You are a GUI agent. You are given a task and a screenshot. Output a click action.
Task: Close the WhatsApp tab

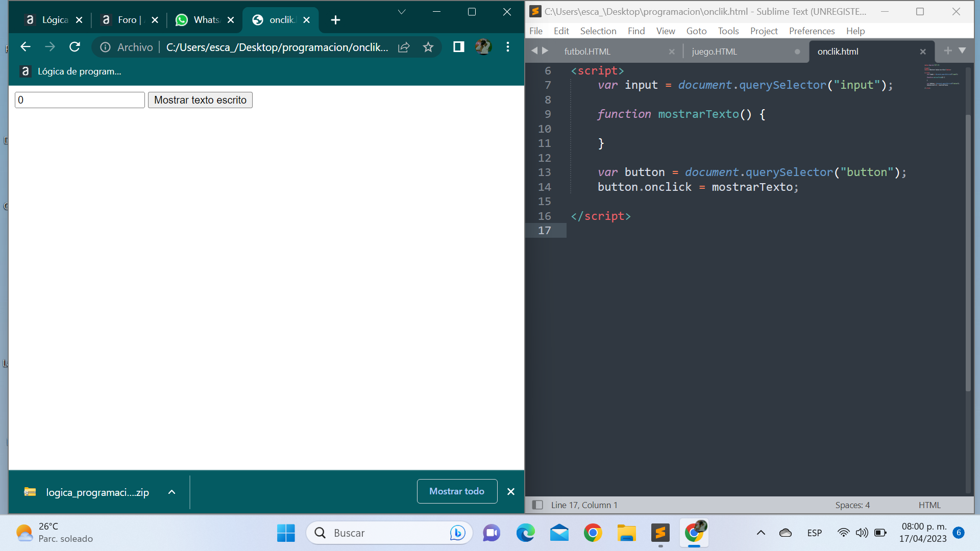(x=231, y=20)
